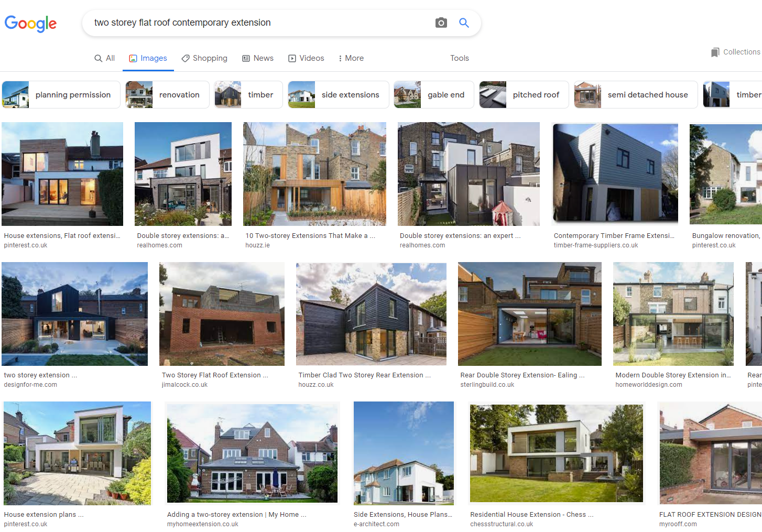Go to the Videos tab
The height and width of the screenshot is (532, 762).
coord(307,58)
